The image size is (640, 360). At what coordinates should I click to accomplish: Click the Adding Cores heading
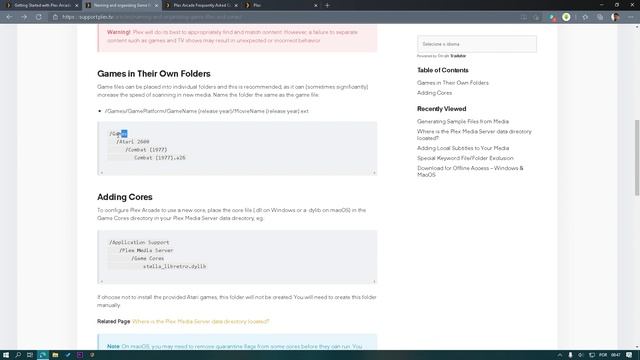124,197
